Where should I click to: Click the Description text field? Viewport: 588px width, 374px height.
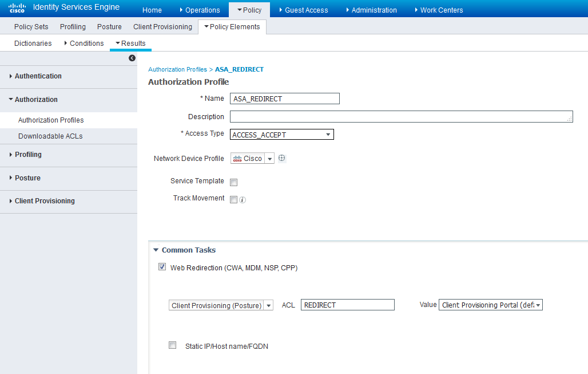pos(402,116)
